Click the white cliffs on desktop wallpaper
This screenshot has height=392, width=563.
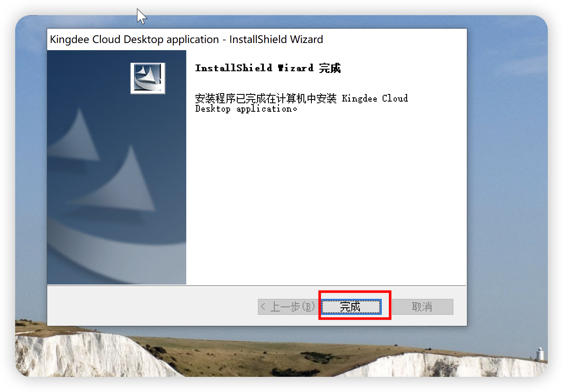84,354
